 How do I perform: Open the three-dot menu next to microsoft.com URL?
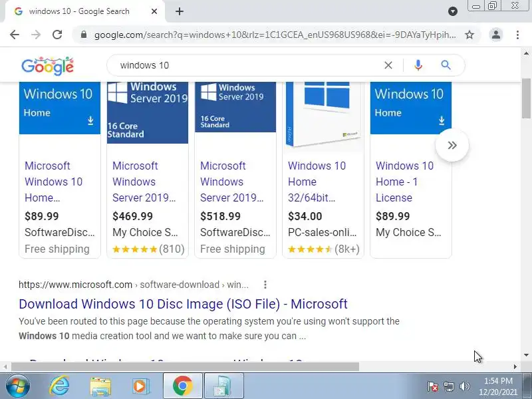tap(265, 285)
